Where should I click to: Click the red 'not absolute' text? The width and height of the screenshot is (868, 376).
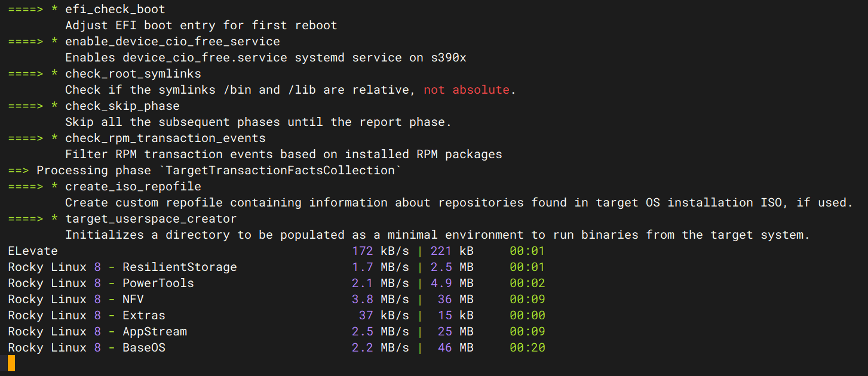click(466, 90)
